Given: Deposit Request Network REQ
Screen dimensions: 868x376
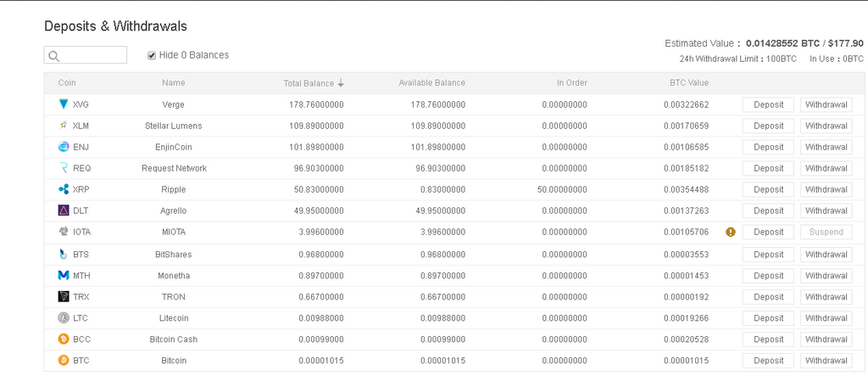Looking at the screenshot, I should click(x=768, y=168).
